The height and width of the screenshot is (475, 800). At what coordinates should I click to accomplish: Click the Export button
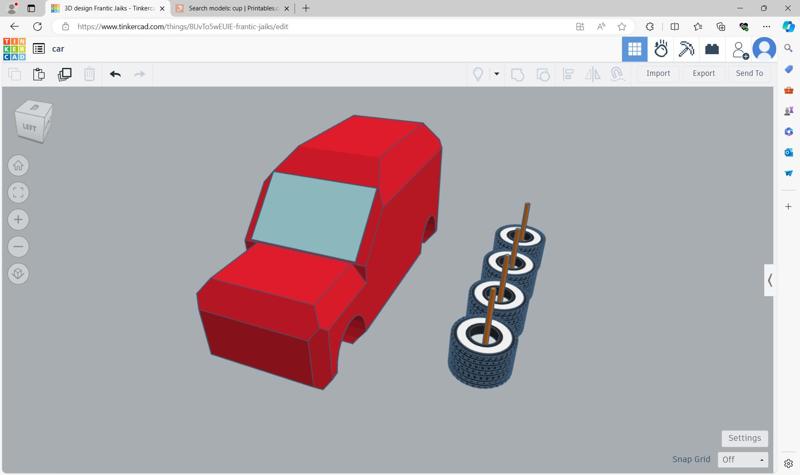703,73
